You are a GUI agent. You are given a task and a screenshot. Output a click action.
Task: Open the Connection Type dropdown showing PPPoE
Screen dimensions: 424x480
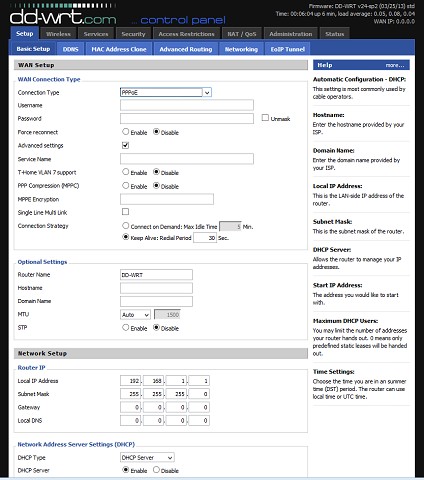tap(166, 92)
